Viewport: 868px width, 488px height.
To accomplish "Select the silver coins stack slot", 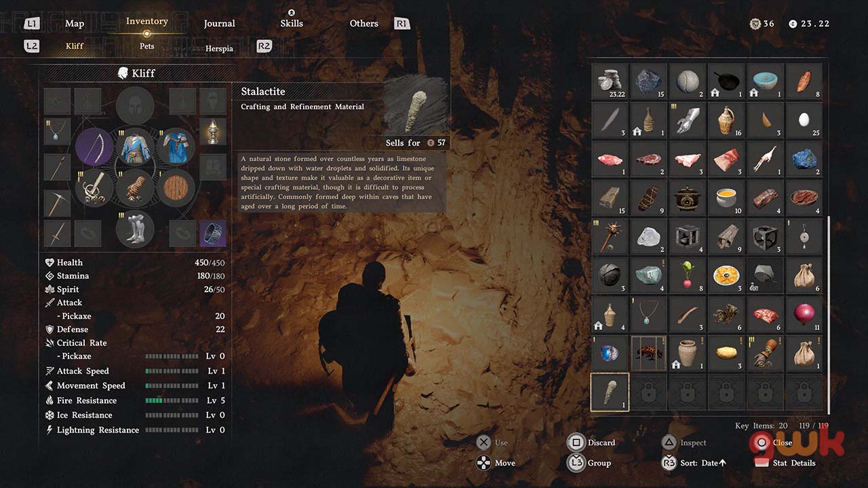I will (x=610, y=82).
